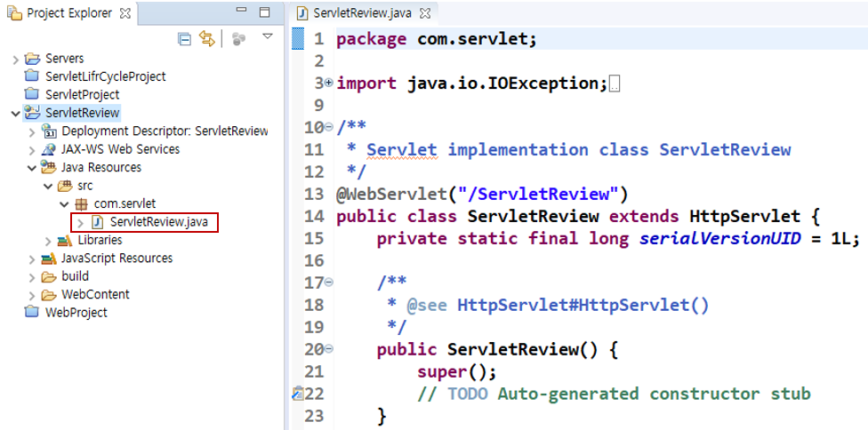The height and width of the screenshot is (430, 868).
Task: Select JAX-WS Web Services label
Action: tap(121, 149)
